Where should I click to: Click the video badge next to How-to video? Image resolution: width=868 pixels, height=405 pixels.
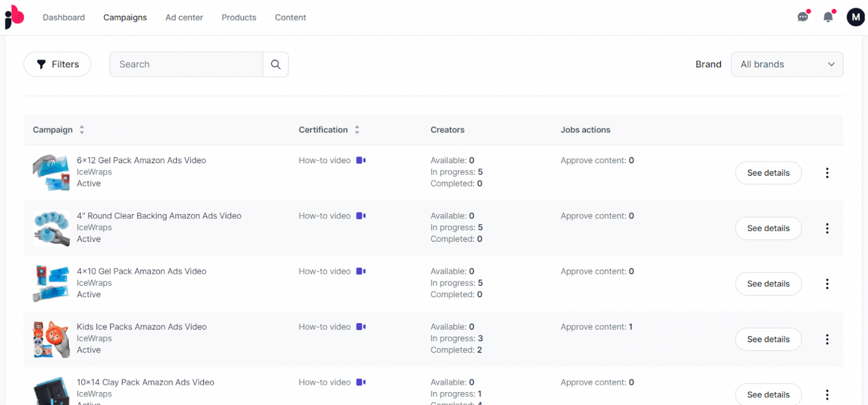[361, 160]
